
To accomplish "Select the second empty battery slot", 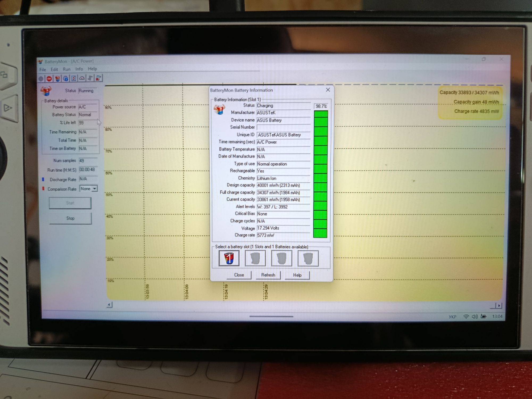I will [x=255, y=258].
